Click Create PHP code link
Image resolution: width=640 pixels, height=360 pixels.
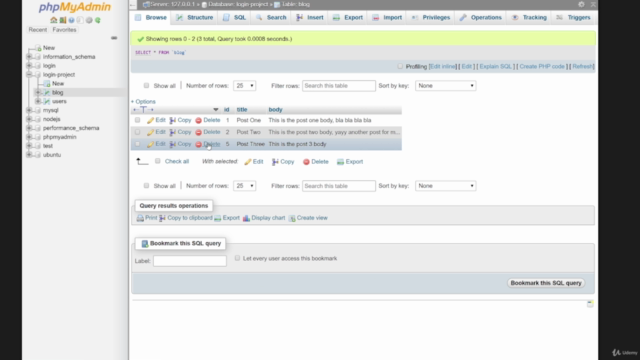[x=542, y=67]
